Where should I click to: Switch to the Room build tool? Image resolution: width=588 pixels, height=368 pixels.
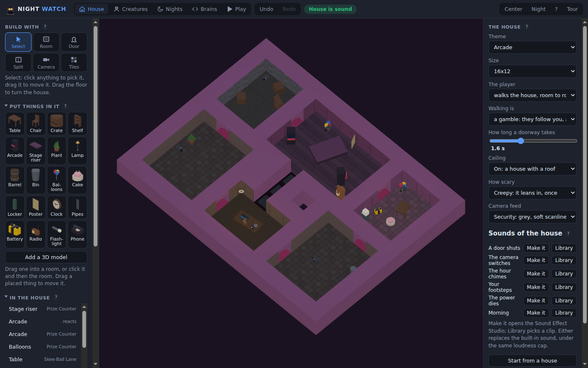point(46,42)
